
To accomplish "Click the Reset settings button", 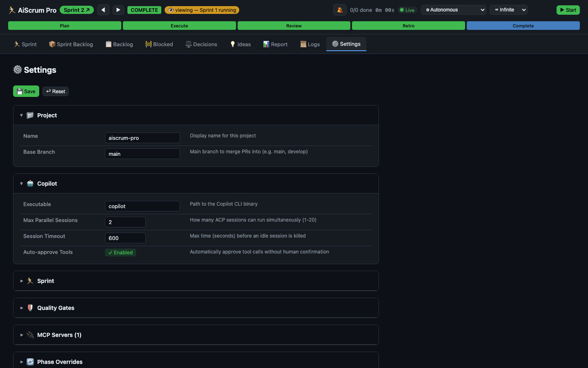I will 56,92.
